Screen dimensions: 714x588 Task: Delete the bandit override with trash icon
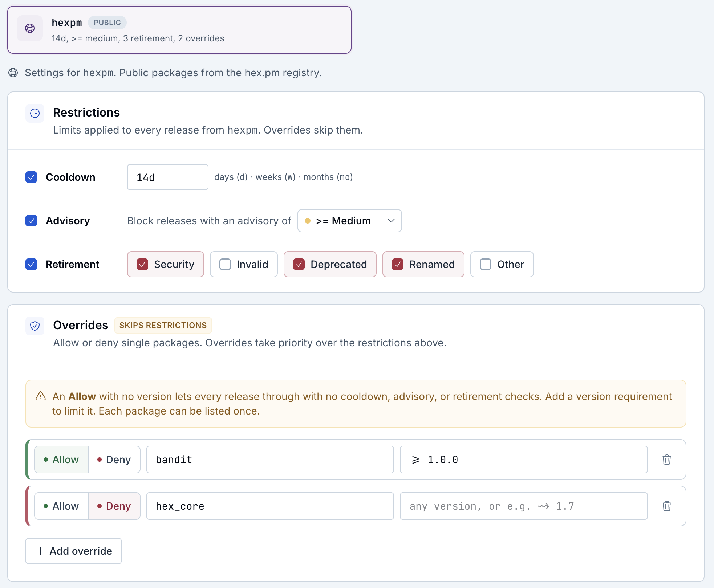click(667, 460)
